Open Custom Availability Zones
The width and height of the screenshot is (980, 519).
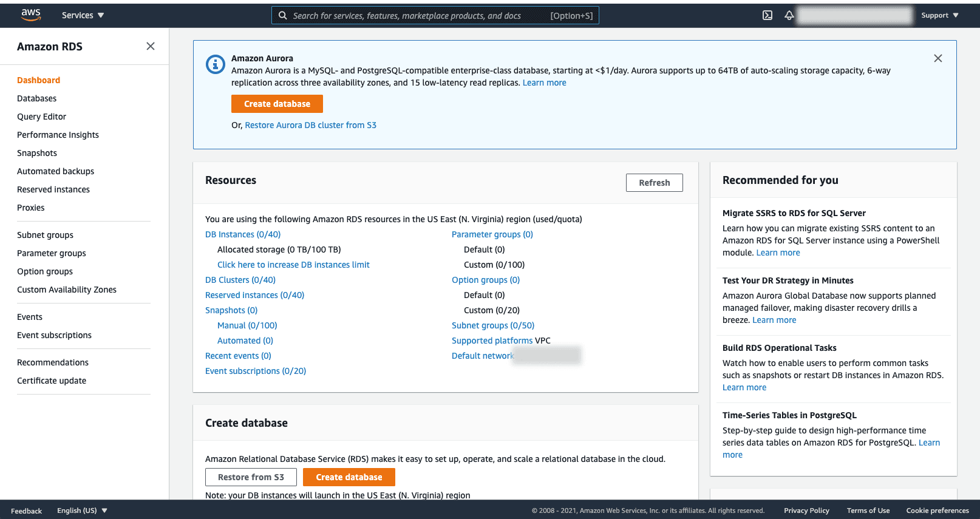[x=67, y=290]
